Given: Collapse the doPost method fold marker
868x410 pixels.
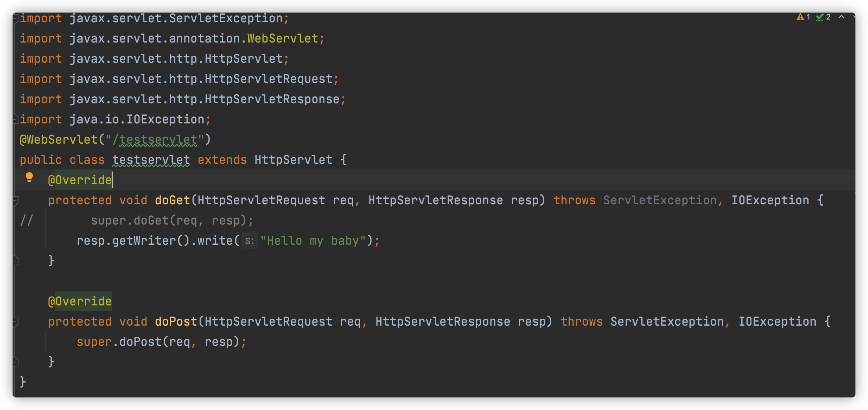Looking at the screenshot, I should pyautogui.click(x=15, y=322).
